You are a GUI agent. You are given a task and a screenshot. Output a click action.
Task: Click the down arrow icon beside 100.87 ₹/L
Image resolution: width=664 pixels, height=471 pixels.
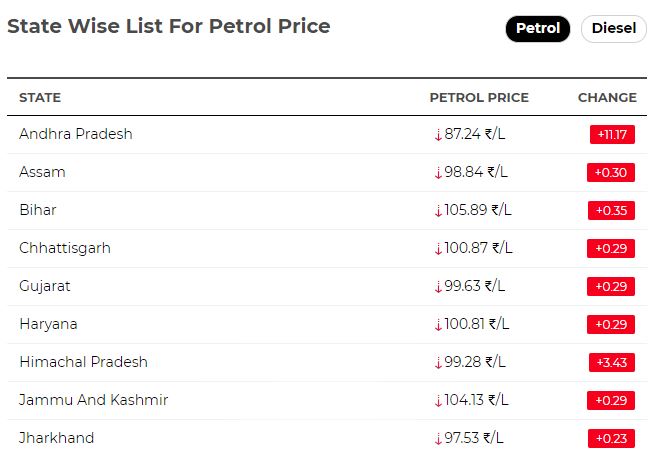click(438, 249)
